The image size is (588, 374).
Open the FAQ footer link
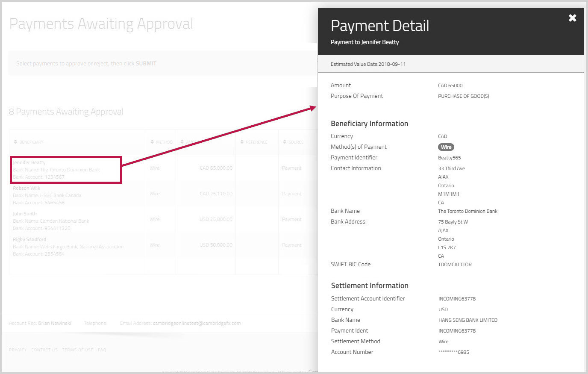point(102,350)
